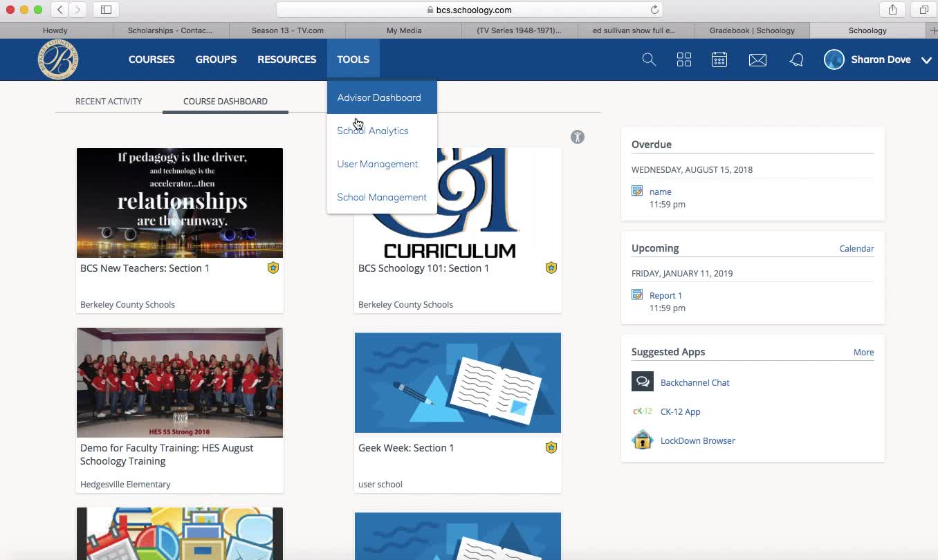Open the RESOURCES menu
The image size is (938, 560).
287,59
